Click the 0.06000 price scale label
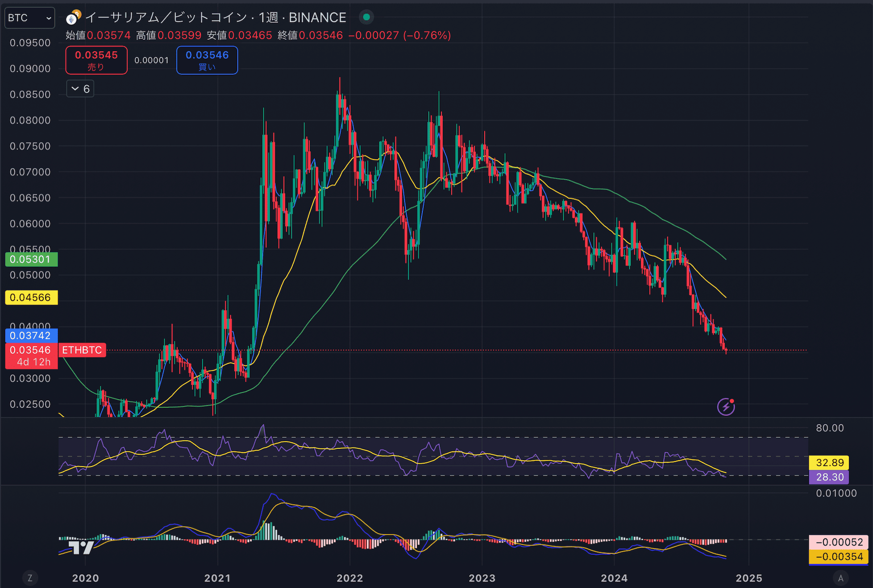 [x=30, y=224]
